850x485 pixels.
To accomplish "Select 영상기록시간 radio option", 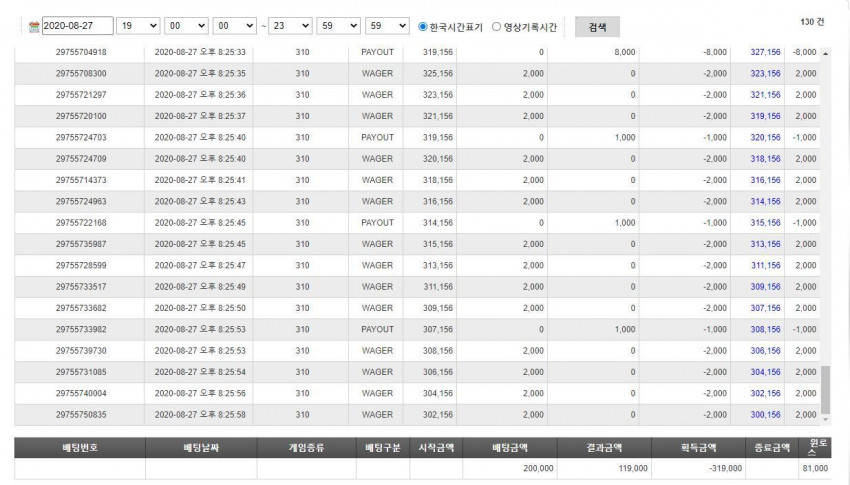I will coord(496,26).
